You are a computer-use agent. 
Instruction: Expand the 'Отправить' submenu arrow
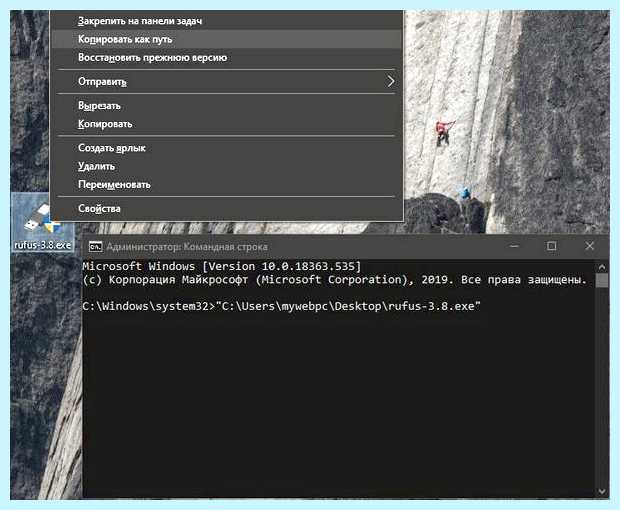[x=391, y=81]
